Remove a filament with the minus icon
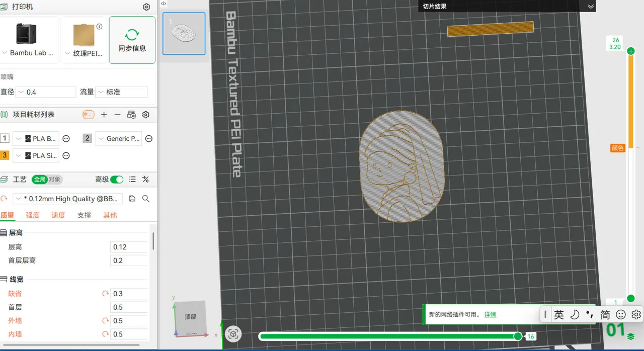This screenshot has width=644, height=351. [x=117, y=115]
